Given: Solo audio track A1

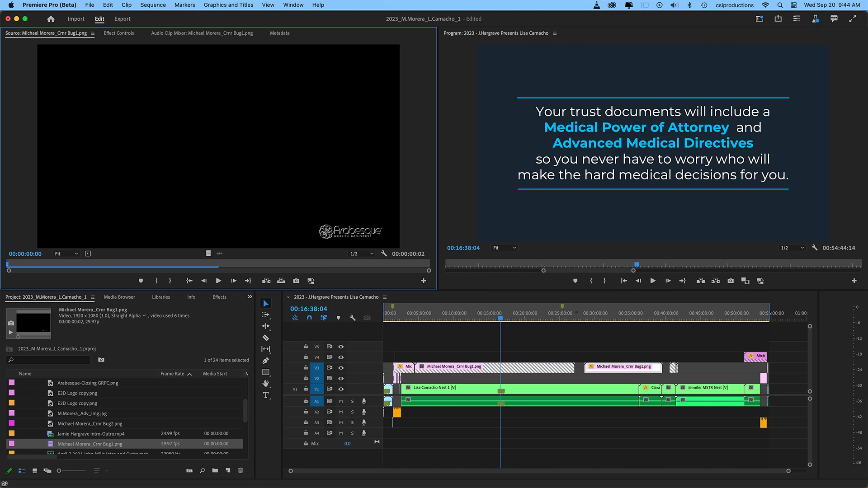Looking at the screenshot, I should click(353, 401).
